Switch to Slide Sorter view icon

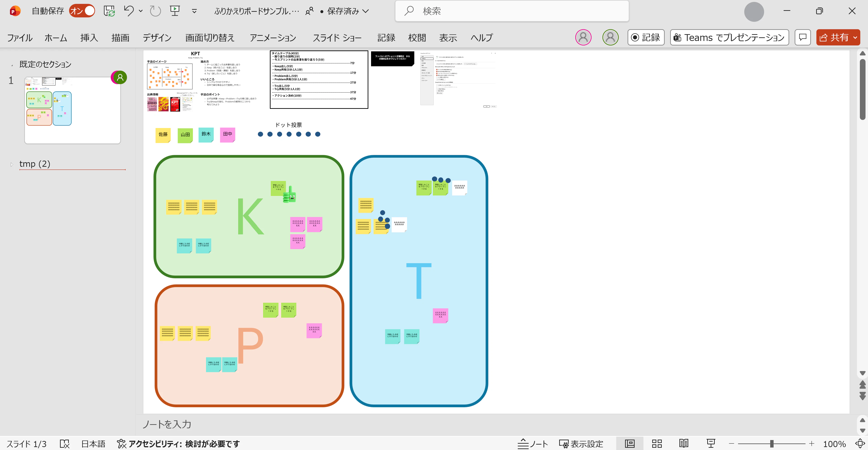point(657,444)
